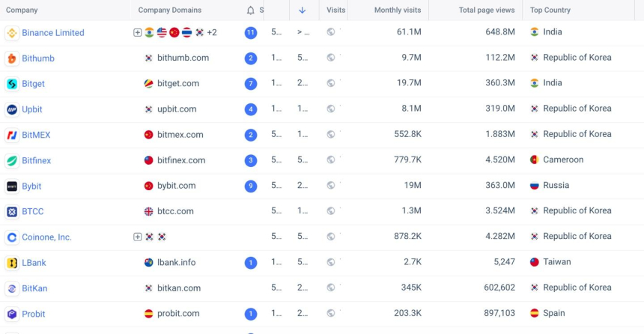Open the LBank company link
Viewport: 644px width, 334px height.
34,263
